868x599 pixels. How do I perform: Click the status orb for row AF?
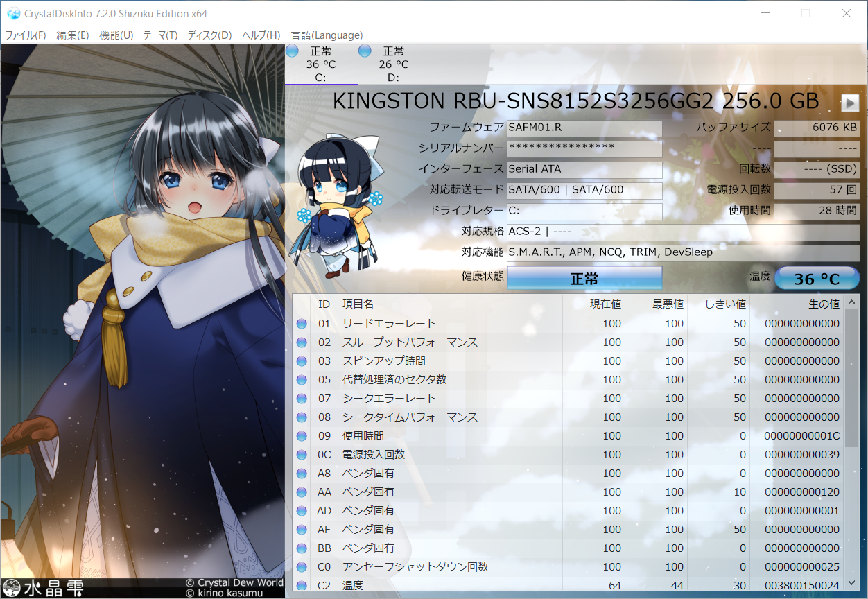point(302,530)
